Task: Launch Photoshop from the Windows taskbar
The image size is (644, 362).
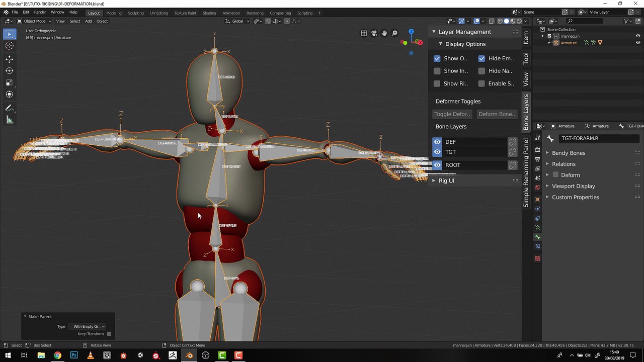Action: [x=74, y=355]
